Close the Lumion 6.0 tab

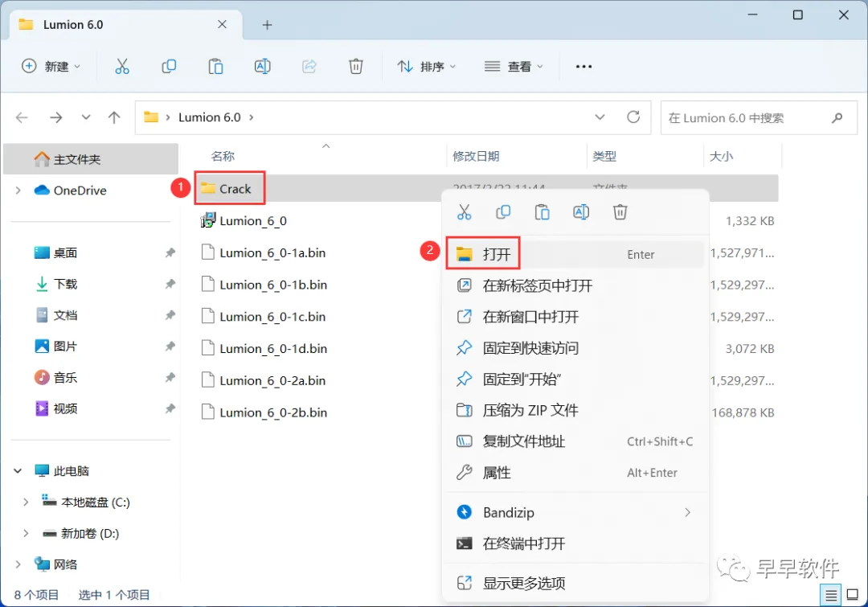[222, 24]
